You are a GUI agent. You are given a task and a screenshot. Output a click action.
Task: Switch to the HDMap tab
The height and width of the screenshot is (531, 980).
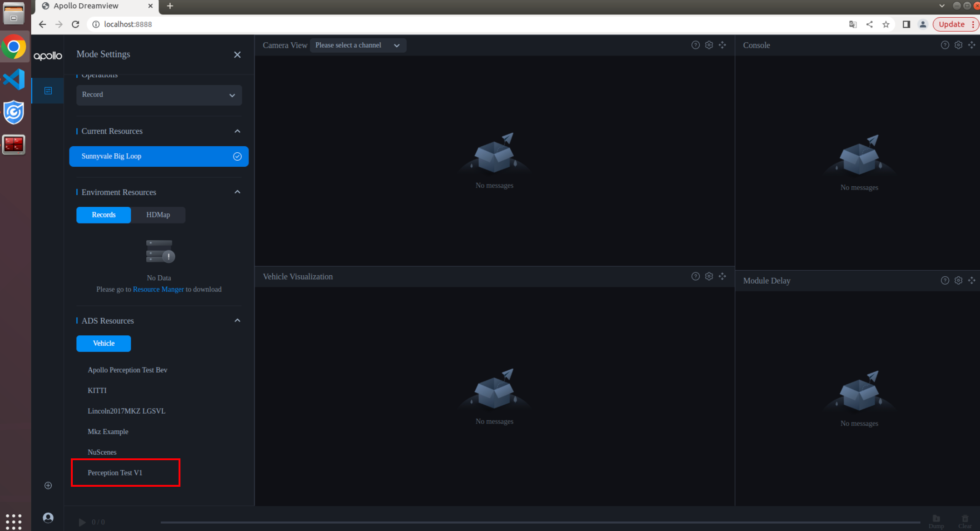pos(158,215)
